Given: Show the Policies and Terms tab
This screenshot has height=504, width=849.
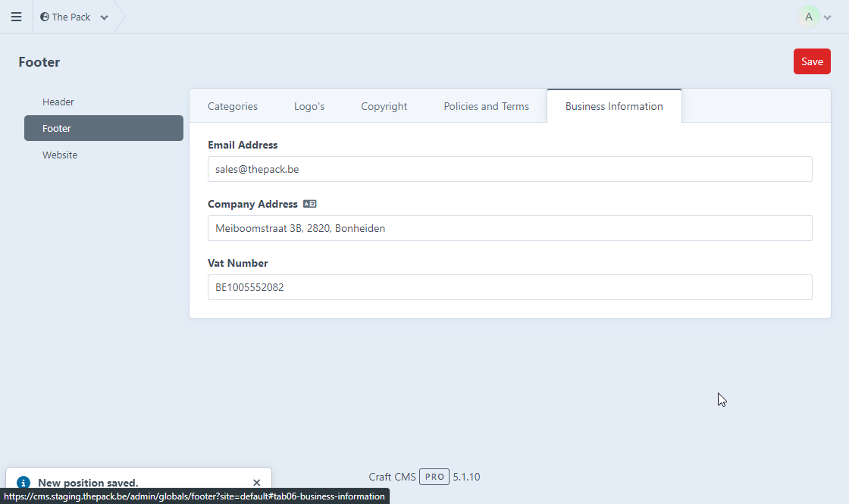Looking at the screenshot, I should pyautogui.click(x=486, y=106).
